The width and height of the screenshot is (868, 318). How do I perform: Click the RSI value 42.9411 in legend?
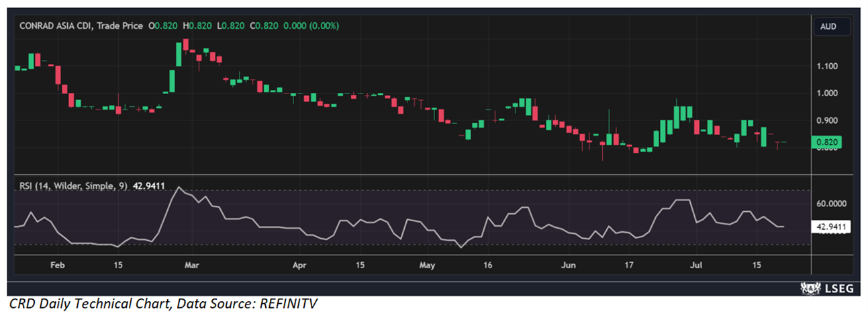149,186
